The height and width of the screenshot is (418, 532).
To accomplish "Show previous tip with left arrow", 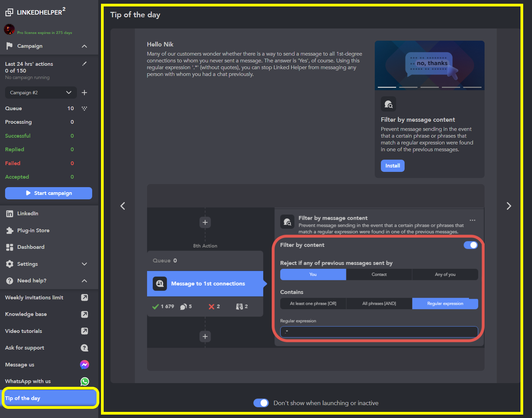I will (x=123, y=206).
